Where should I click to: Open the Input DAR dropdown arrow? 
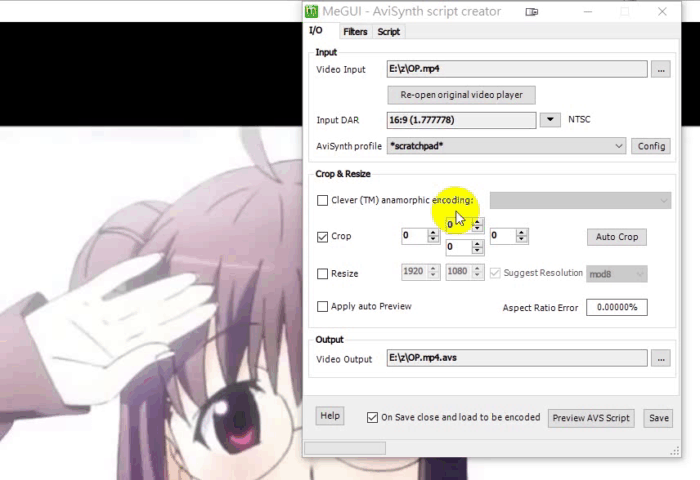[550, 120]
